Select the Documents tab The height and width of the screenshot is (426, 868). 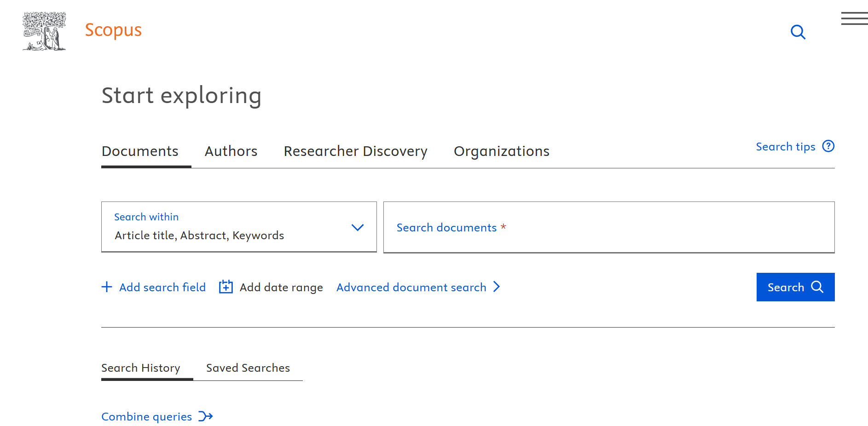click(x=140, y=151)
